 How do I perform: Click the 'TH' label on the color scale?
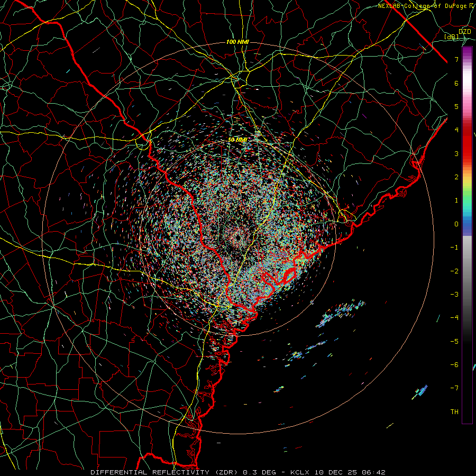454,412
